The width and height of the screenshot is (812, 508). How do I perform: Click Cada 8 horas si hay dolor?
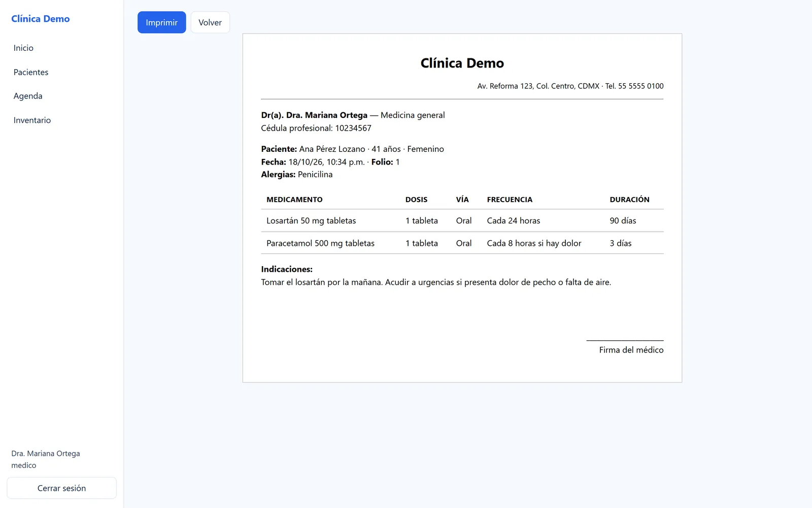(534, 243)
